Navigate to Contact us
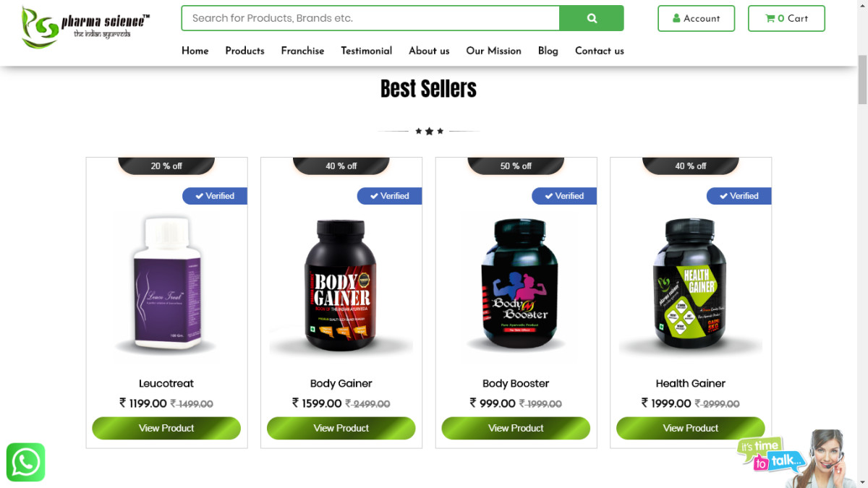Viewport: 868px width, 488px height. click(x=600, y=51)
